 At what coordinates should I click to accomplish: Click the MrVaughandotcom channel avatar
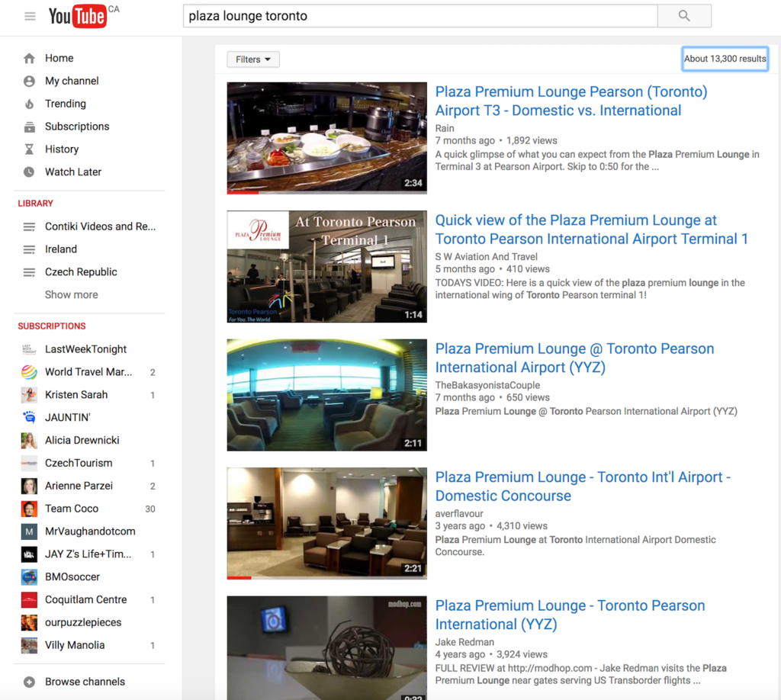point(30,531)
